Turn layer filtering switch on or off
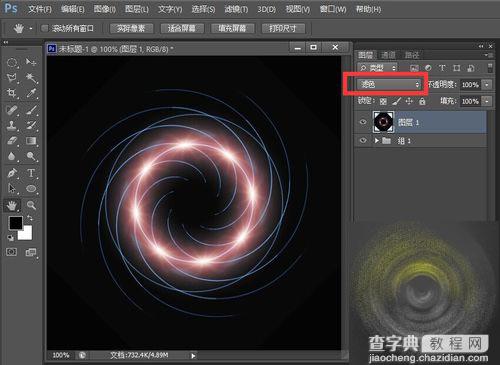500x365 pixels. [x=490, y=68]
